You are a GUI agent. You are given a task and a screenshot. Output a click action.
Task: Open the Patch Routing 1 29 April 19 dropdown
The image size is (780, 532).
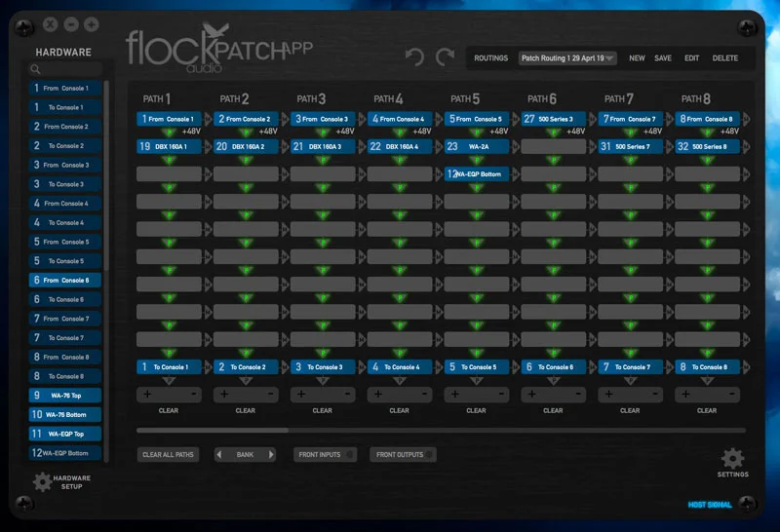567,58
